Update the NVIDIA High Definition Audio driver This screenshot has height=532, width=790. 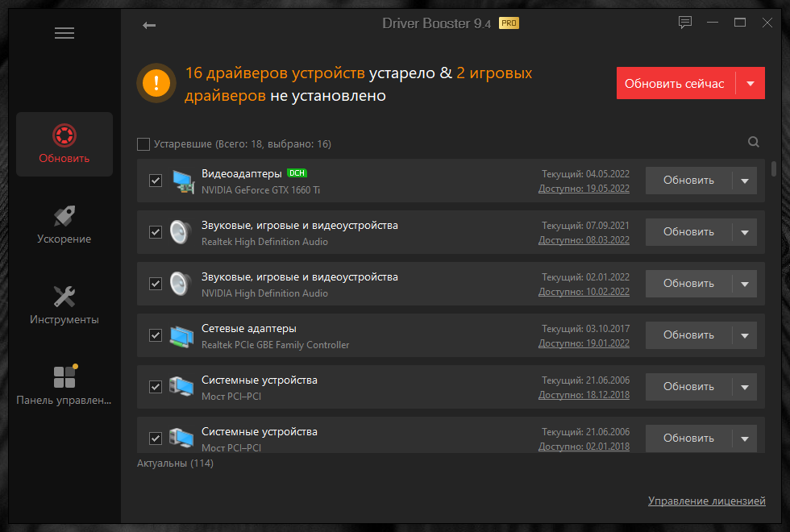[x=688, y=284]
